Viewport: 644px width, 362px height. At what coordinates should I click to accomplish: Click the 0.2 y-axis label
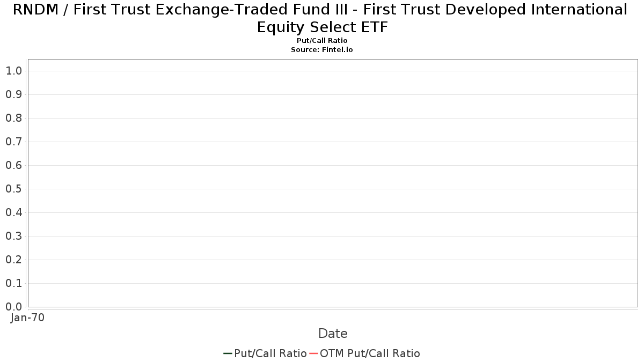(13, 260)
